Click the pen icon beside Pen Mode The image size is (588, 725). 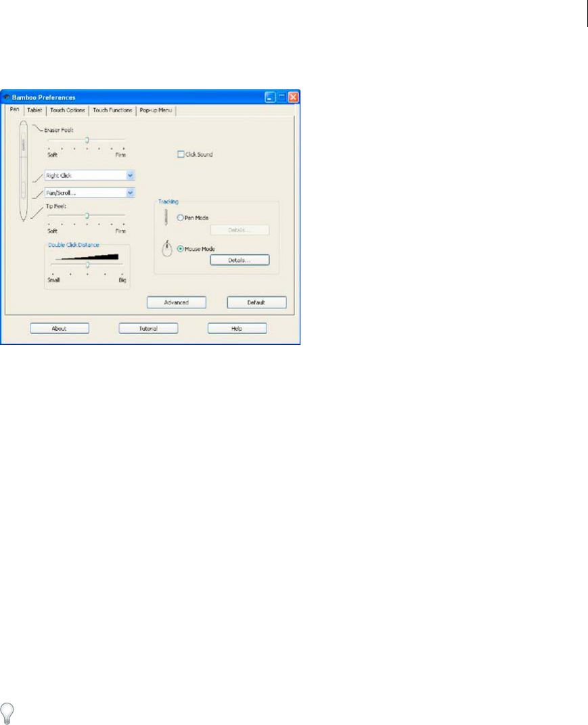pyautogui.click(x=166, y=217)
